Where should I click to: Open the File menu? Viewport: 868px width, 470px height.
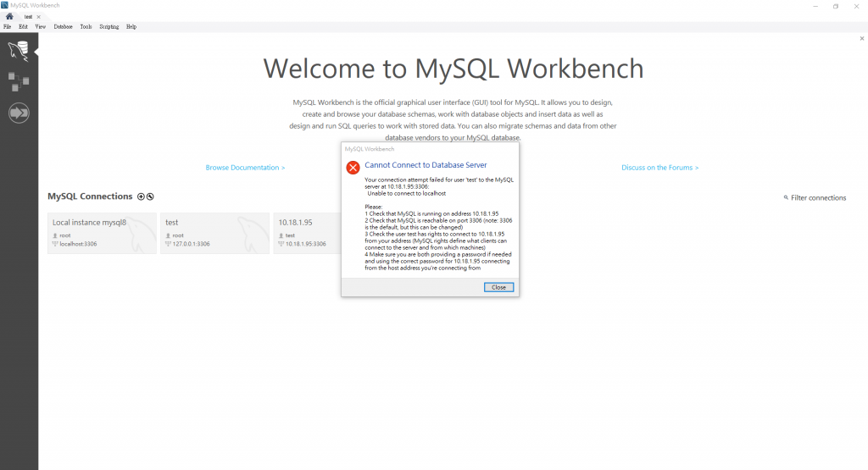coord(7,26)
